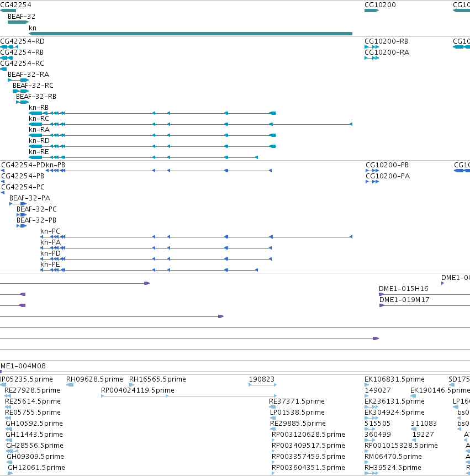The image size is (470, 476).
Task: Select EST EK106831.5prime
Action: [394, 379]
